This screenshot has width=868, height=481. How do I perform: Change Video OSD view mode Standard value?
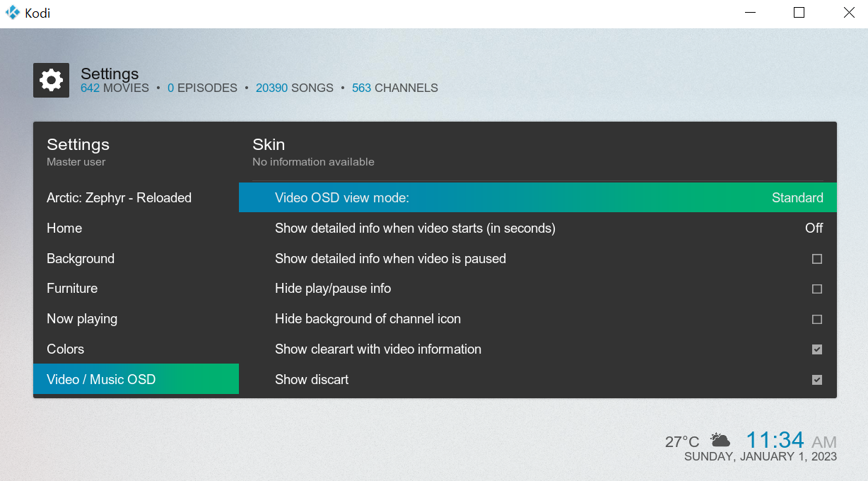point(797,198)
